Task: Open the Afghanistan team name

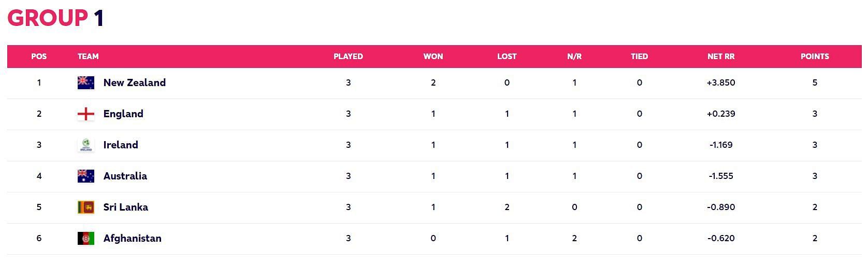Action: point(132,238)
